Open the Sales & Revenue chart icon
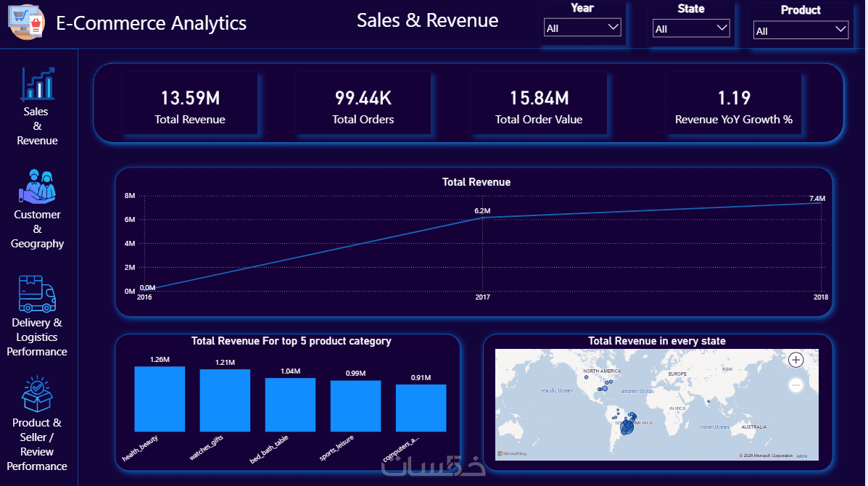Image resolution: width=868 pixels, height=486 pixels. (x=38, y=84)
